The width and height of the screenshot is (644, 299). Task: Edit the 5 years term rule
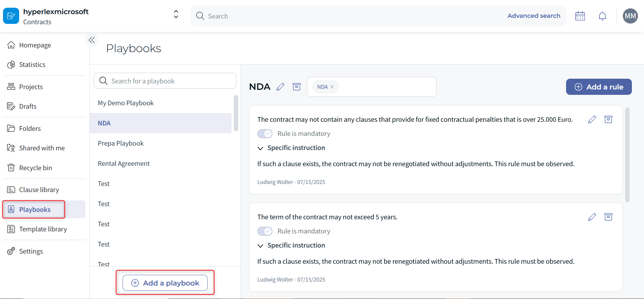tap(592, 217)
